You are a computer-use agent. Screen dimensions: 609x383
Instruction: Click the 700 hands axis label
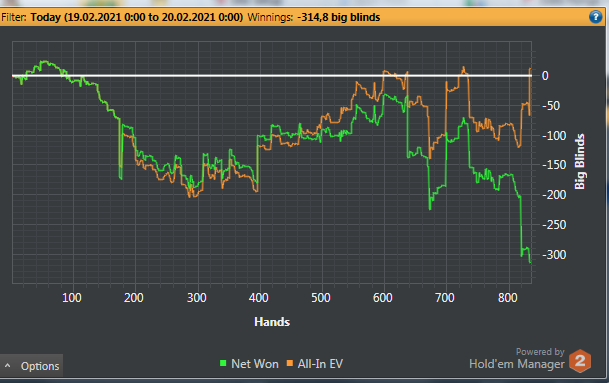[x=445, y=298]
